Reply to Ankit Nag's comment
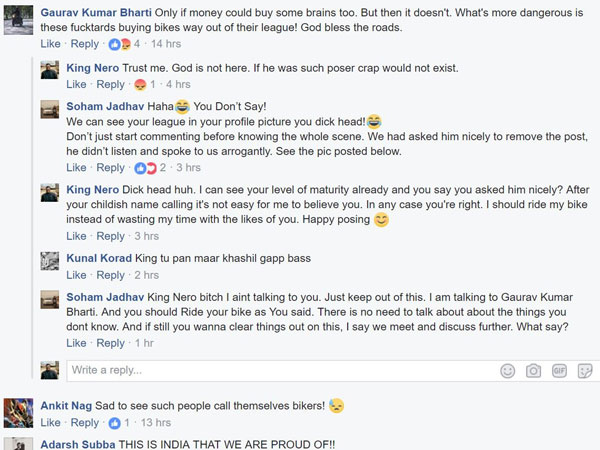This screenshot has height=450, width=600. (85, 423)
